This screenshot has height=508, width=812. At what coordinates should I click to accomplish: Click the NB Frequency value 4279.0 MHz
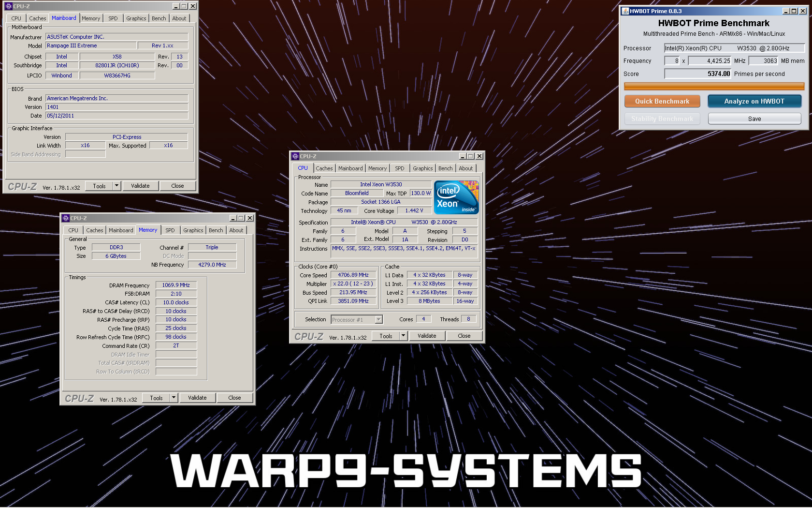pos(212,265)
